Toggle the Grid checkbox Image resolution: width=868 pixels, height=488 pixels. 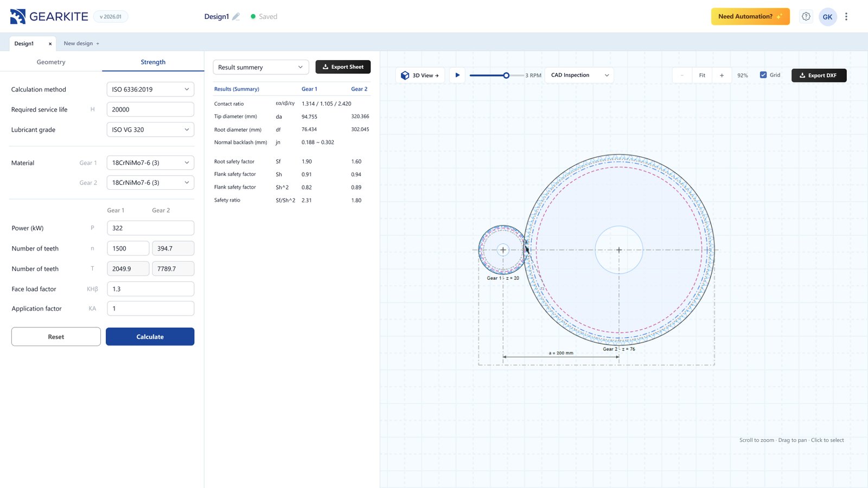pos(763,75)
